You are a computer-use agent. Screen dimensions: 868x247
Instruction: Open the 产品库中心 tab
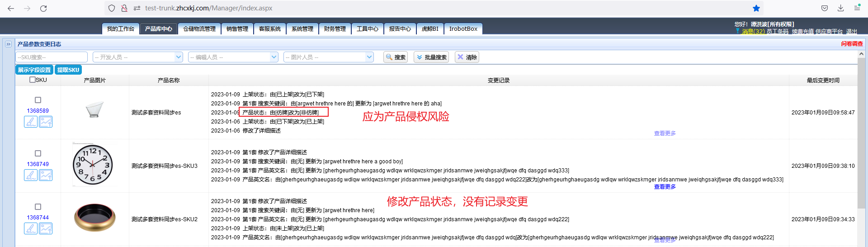click(159, 29)
